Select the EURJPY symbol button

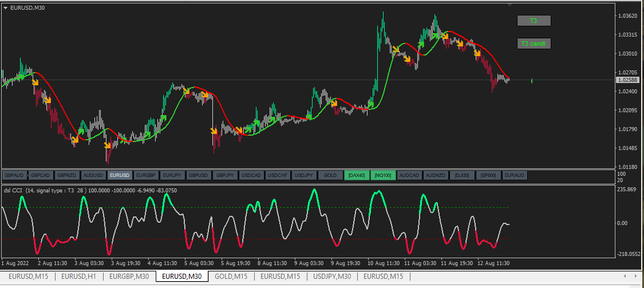[x=172, y=175]
